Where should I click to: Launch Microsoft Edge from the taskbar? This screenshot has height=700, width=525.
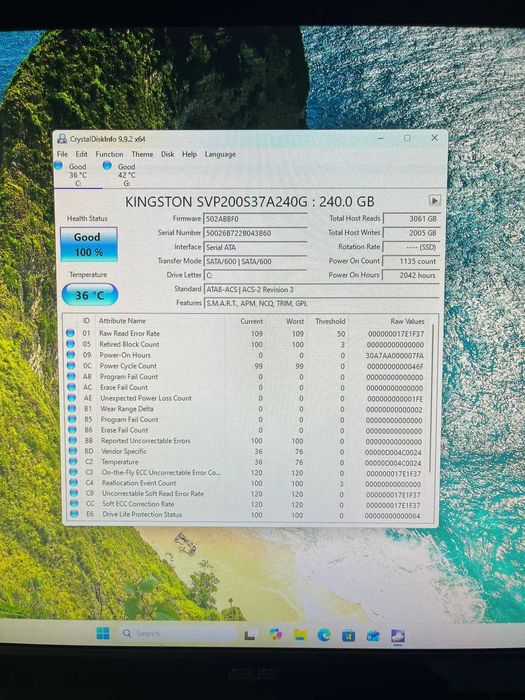(x=324, y=634)
